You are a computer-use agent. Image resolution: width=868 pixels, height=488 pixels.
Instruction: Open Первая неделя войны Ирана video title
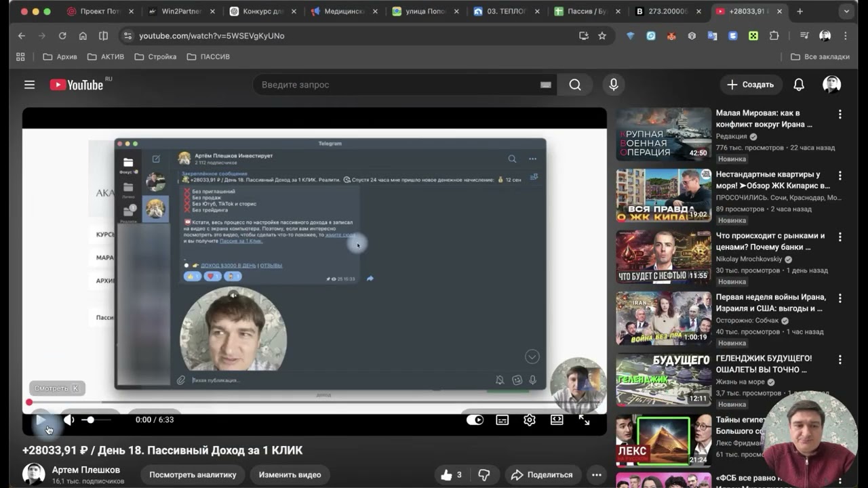point(771,302)
